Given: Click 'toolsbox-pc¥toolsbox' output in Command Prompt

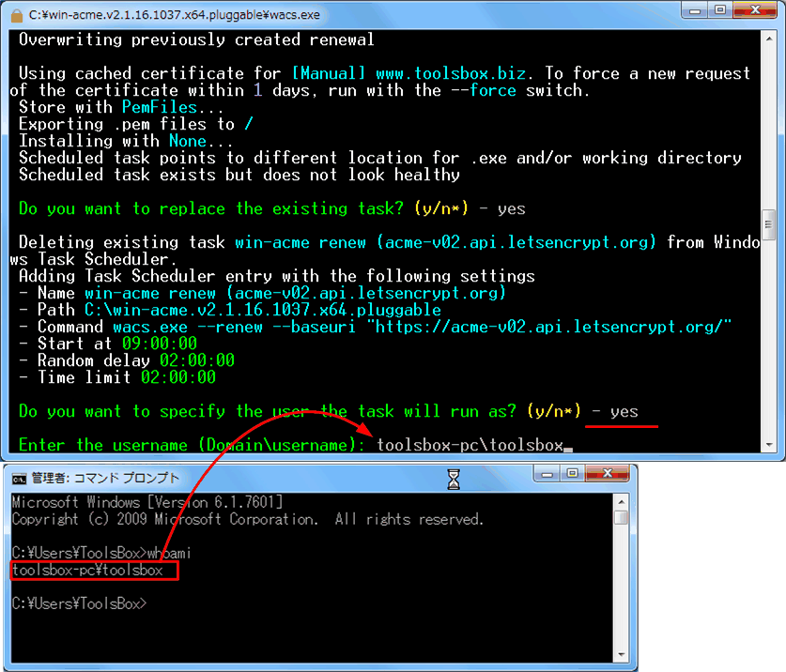Looking at the screenshot, I should click(x=87, y=571).
